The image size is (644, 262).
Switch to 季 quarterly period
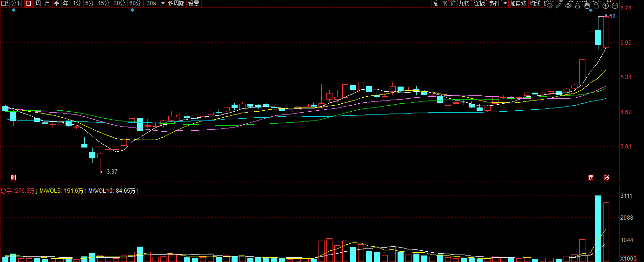click(57, 3)
